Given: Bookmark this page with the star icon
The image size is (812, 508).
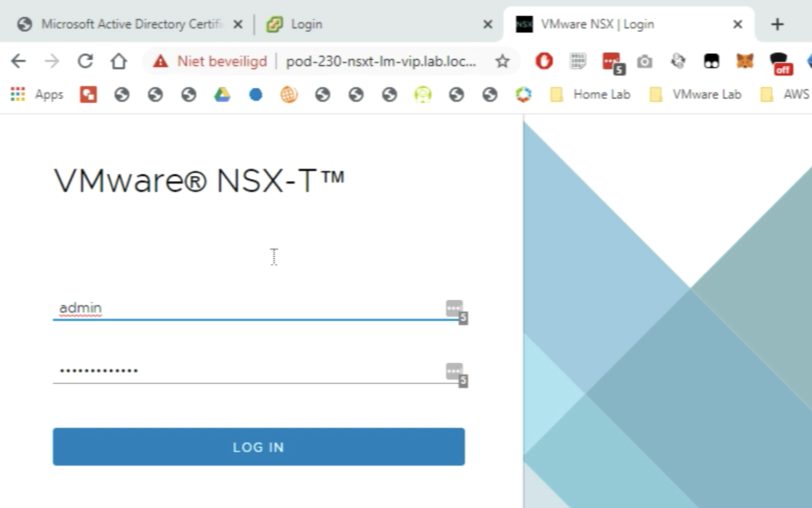Looking at the screenshot, I should pos(502,61).
